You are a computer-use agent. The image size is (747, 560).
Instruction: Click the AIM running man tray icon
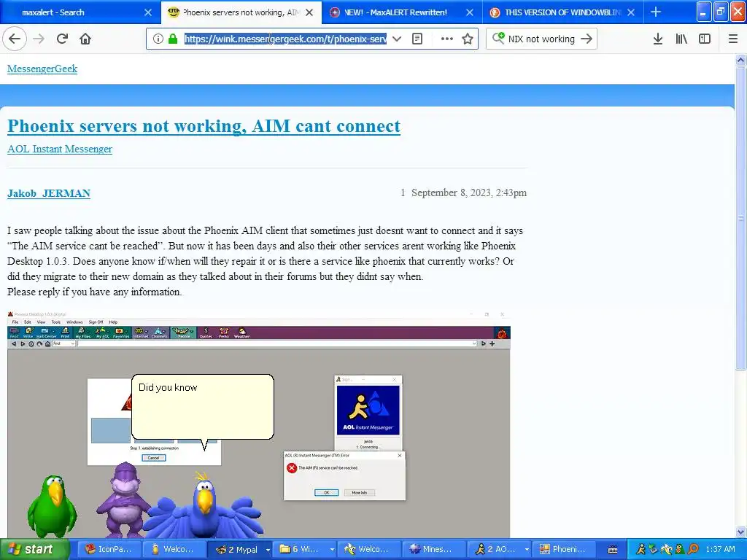pyautogui.click(x=641, y=549)
